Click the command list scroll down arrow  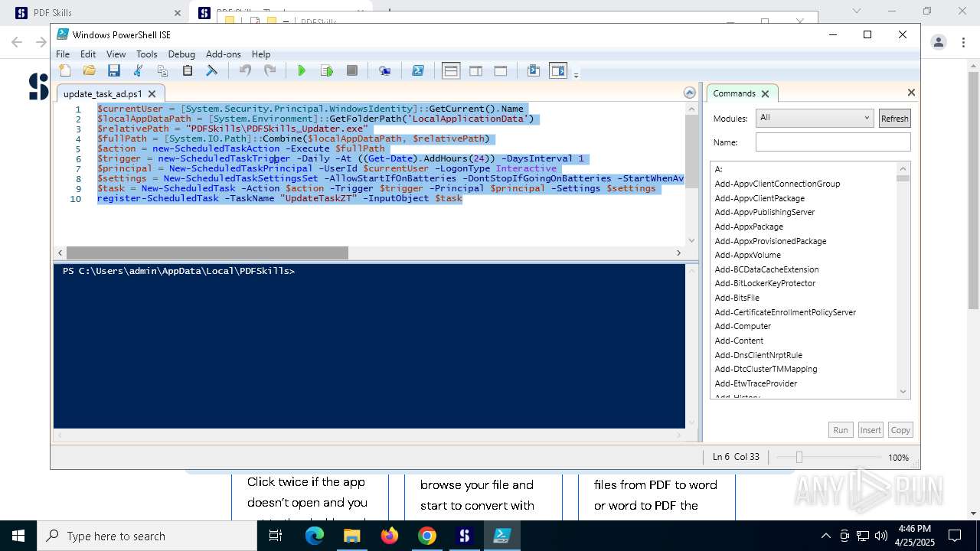[903, 392]
